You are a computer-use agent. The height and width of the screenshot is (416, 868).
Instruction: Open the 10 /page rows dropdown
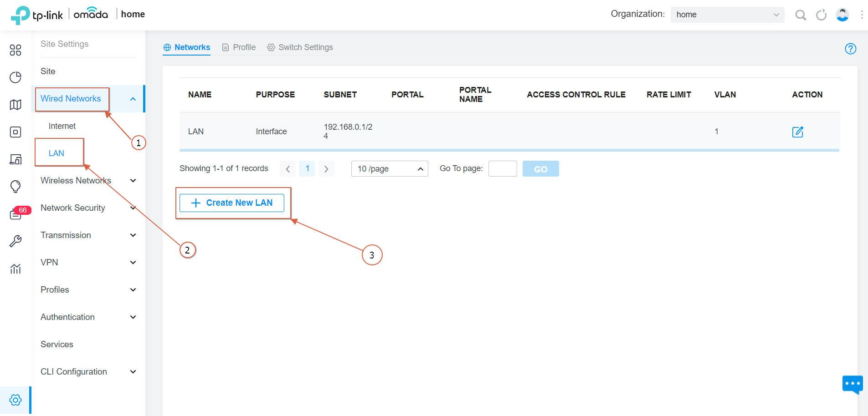[390, 169]
